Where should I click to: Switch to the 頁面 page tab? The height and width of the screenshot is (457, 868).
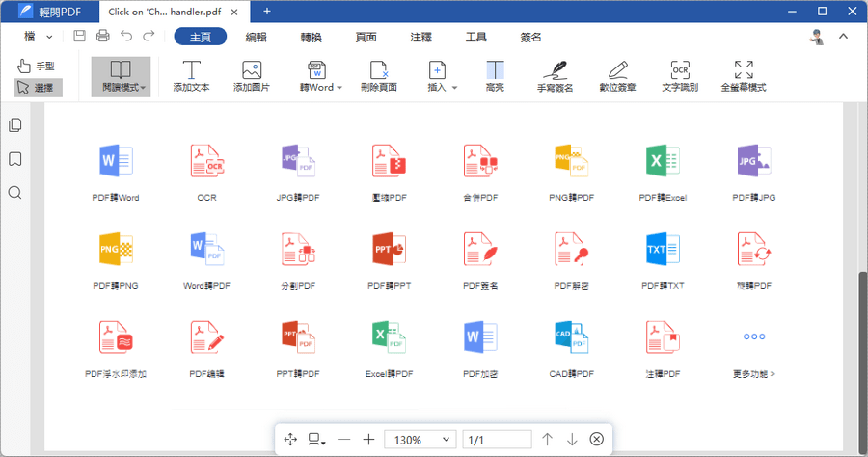(x=366, y=37)
